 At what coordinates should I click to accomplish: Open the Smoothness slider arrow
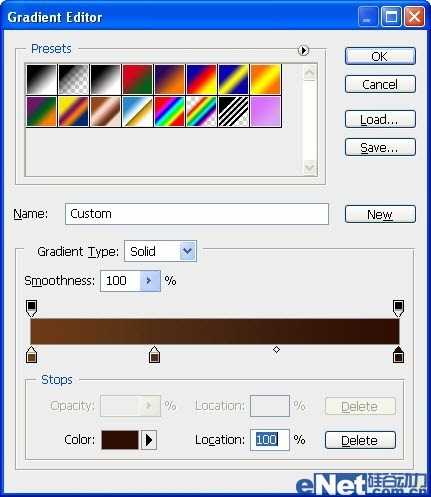click(149, 281)
